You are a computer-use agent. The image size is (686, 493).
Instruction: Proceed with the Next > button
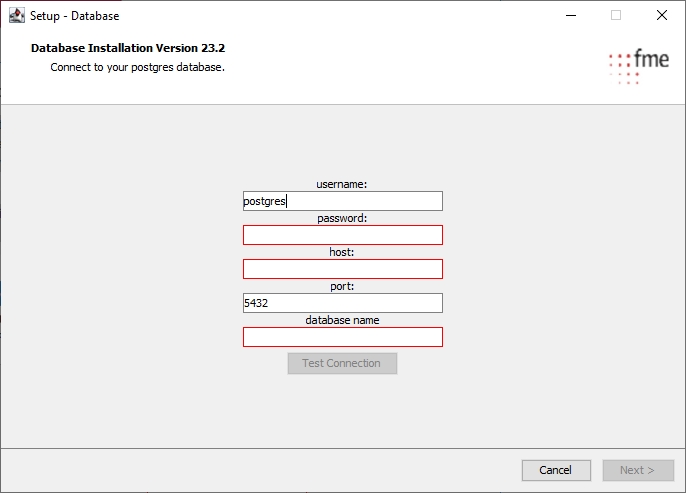pyautogui.click(x=637, y=470)
